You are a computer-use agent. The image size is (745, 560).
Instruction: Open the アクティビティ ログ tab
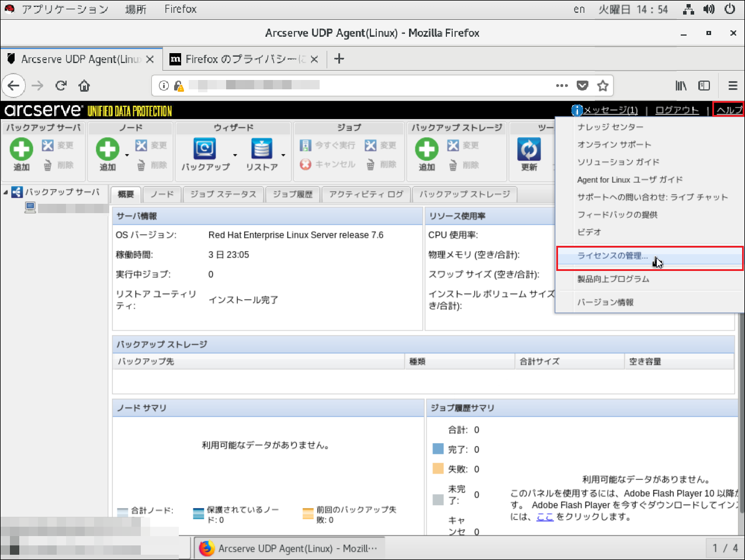pos(366,194)
